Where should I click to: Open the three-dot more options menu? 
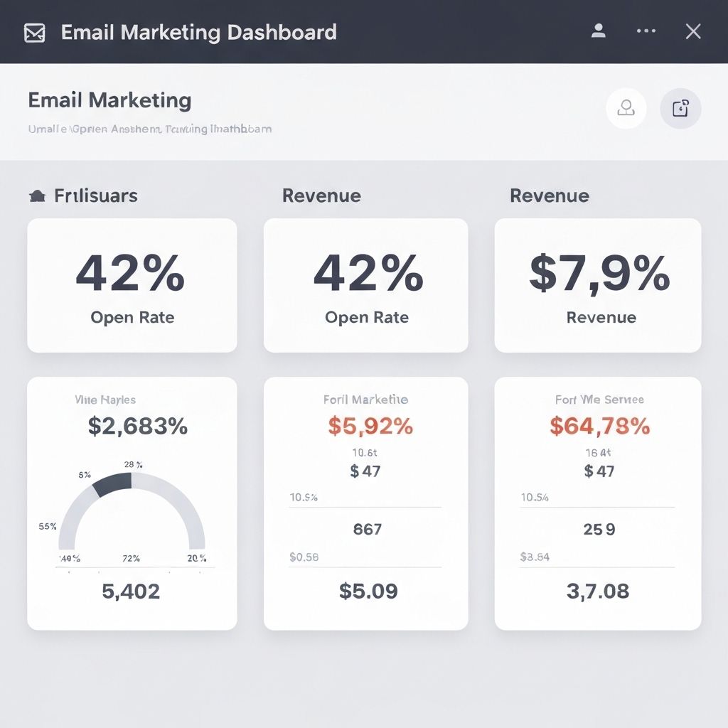(x=646, y=31)
